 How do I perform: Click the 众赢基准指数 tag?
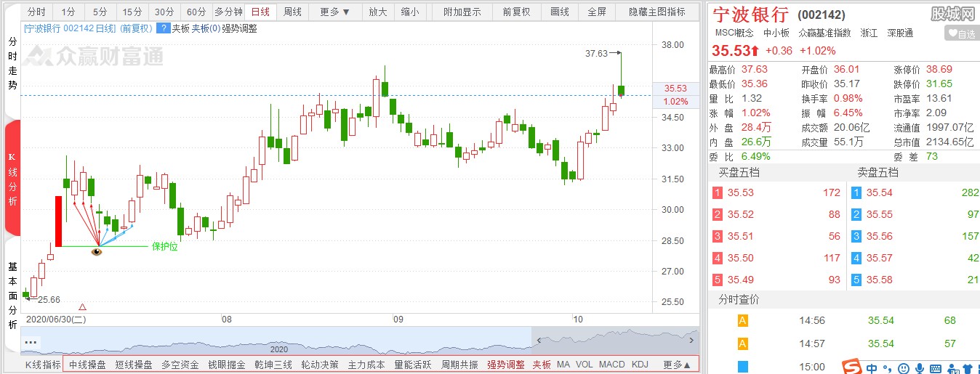(x=824, y=33)
